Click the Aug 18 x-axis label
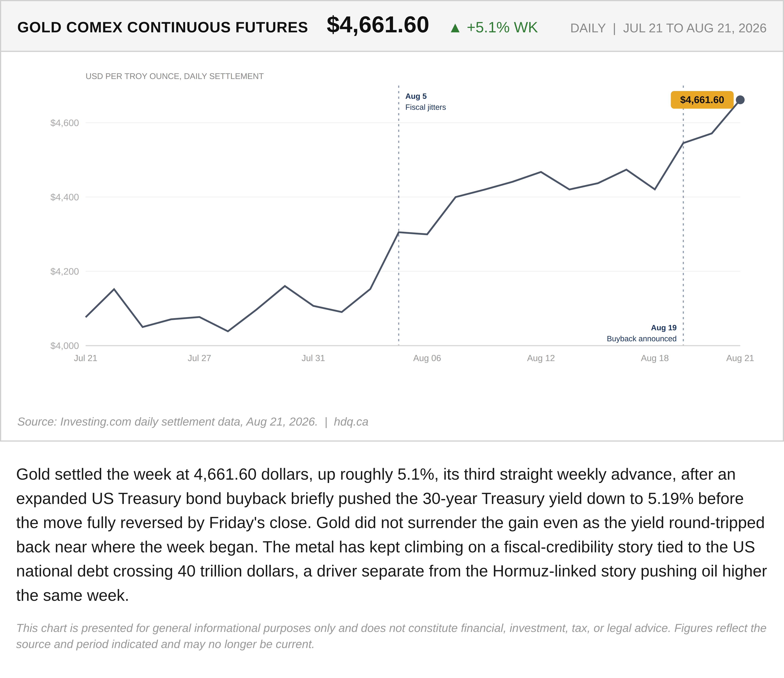 coord(655,358)
